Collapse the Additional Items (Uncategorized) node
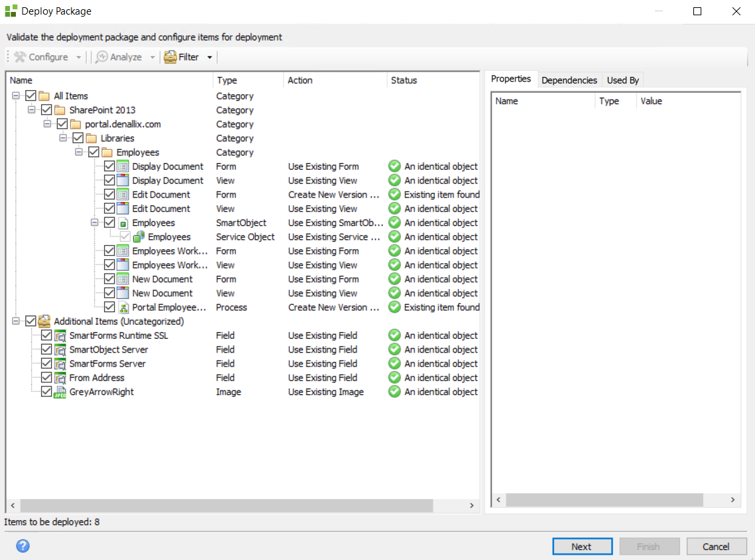755x560 pixels. pos(15,321)
